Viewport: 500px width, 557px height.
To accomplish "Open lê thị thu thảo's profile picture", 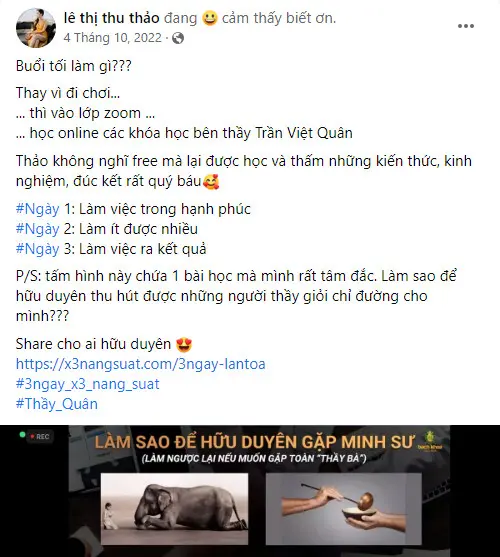I will [36, 28].
